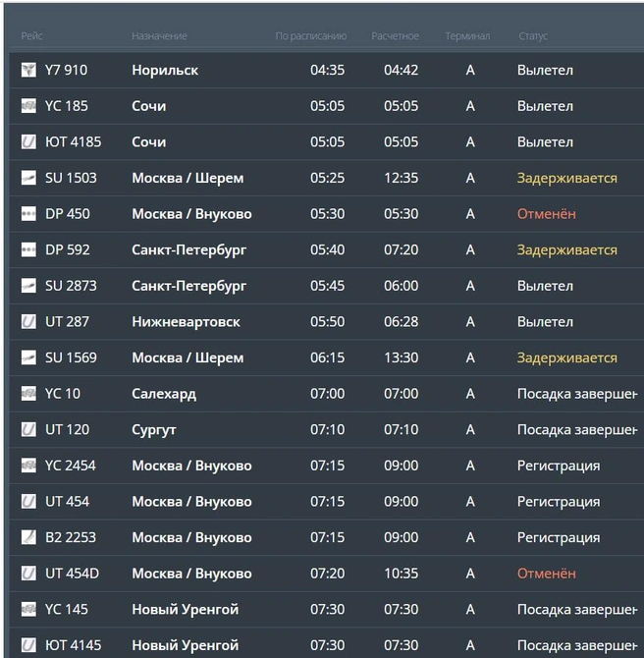Click Новый Уренгой destination of YC 145
The height and width of the screenshot is (658, 644).
pyautogui.click(x=185, y=610)
